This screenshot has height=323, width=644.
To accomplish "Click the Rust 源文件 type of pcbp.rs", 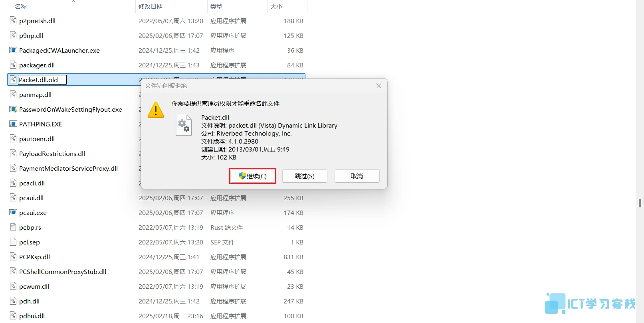I will coord(226,227).
